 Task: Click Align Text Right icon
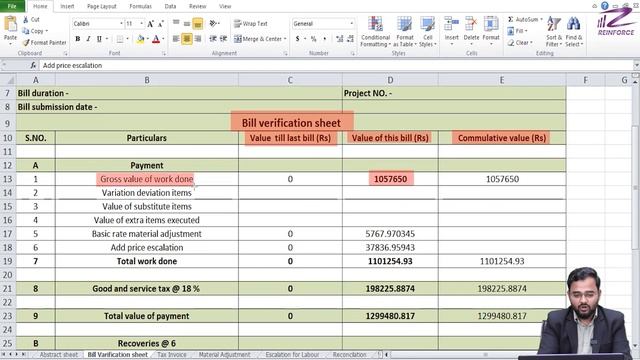pos(198,39)
